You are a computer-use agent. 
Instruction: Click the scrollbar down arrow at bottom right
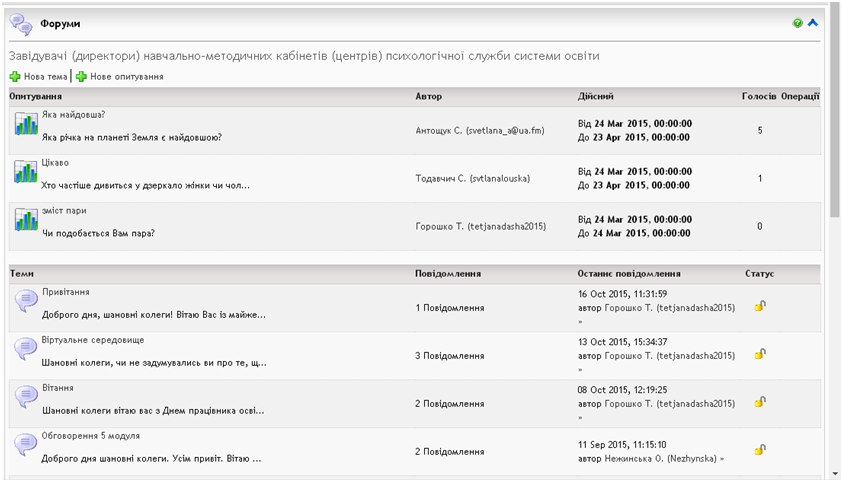pos(835,473)
